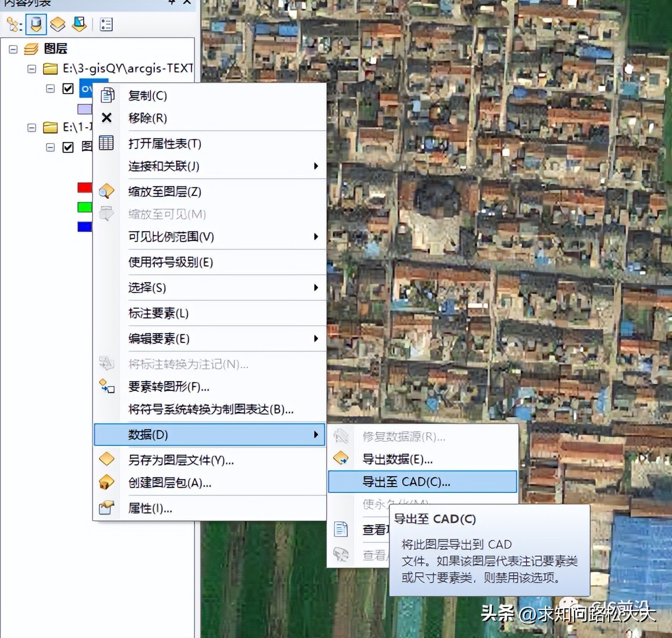The image size is (672, 638).
Task: Click the copy icon beside 复制(C)
Action: [x=107, y=96]
